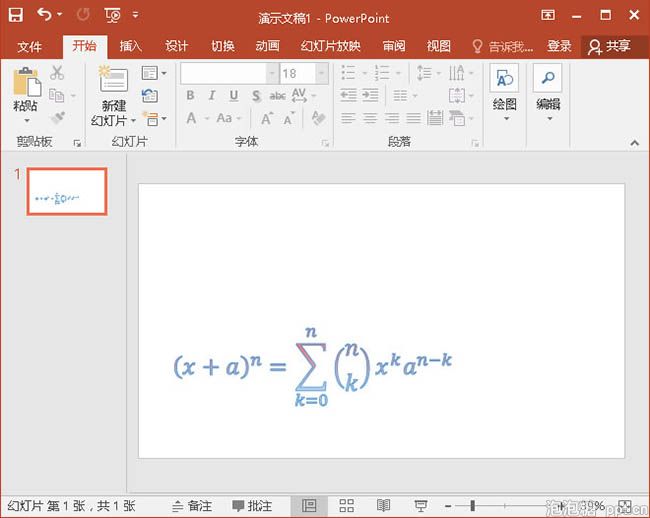The height and width of the screenshot is (518, 650).
Task: Expand 新建幻灯片 dropdown arrow
Action: (133, 121)
